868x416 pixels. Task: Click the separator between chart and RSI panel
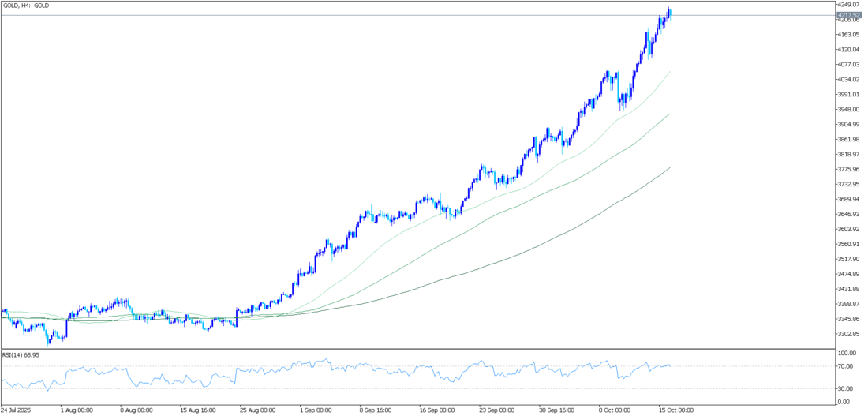(x=418, y=349)
